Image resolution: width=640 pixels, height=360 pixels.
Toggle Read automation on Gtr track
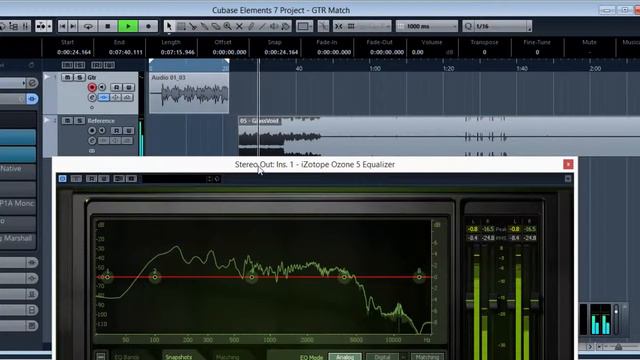click(x=116, y=87)
